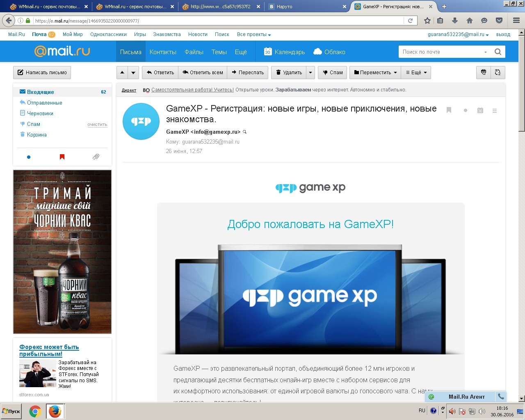Open the Облако cloud section
The image size is (525, 420).
click(x=329, y=52)
